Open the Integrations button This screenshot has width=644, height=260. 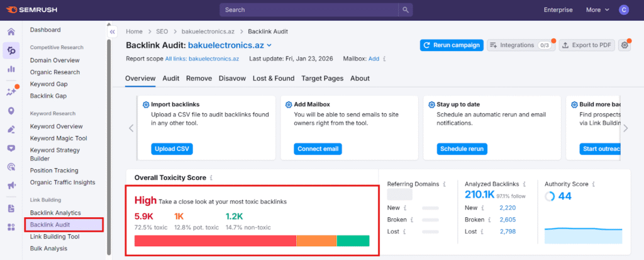(x=521, y=45)
